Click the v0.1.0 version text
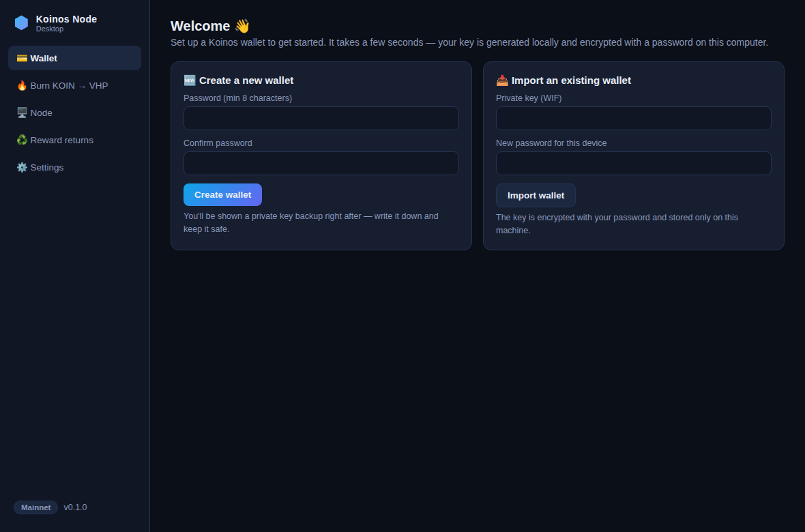This screenshot has height=532, width=805. click(x=75, y=507)
